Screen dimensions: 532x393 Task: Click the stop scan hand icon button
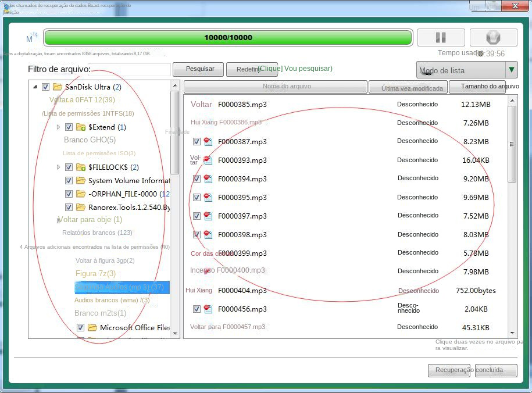pos(493,37)
